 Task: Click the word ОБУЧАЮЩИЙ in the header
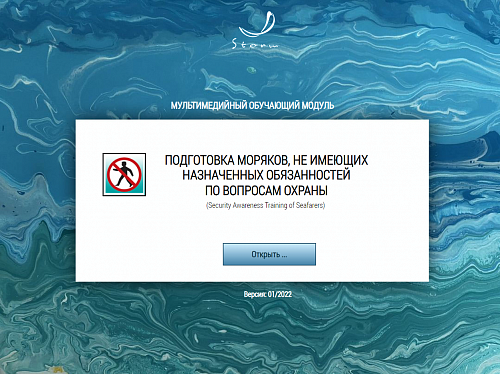(274, 106)
